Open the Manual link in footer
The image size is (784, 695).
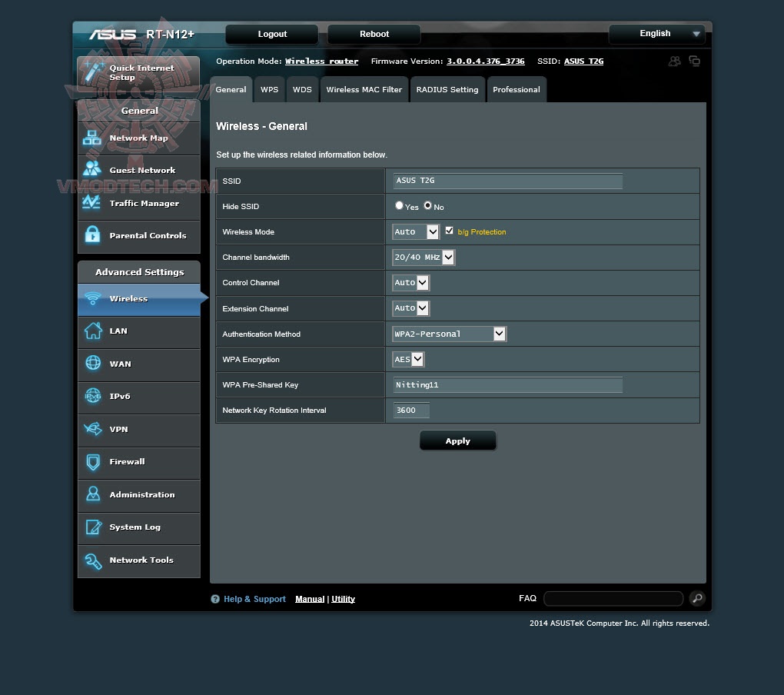pos(310,599)
